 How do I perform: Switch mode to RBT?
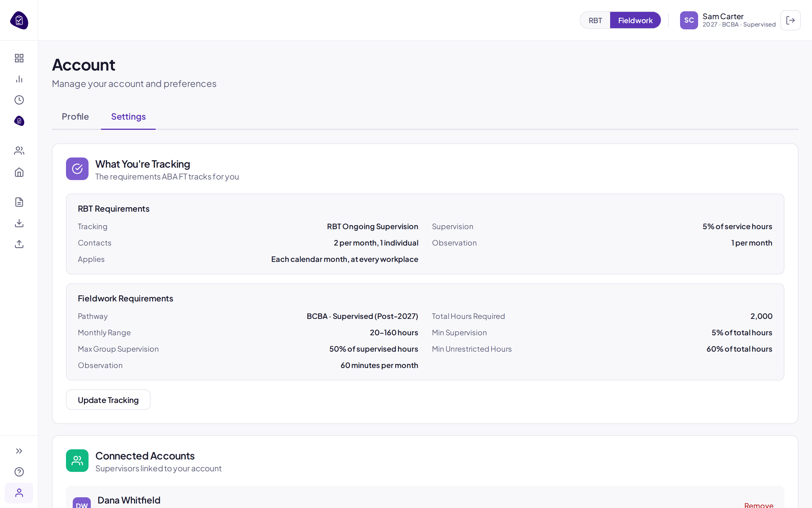coord(595,20)
